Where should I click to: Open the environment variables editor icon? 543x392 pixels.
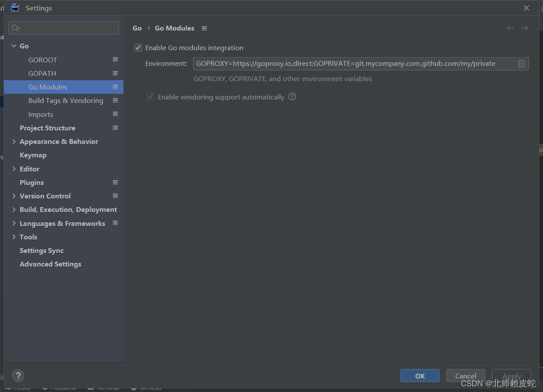[521, 64]
